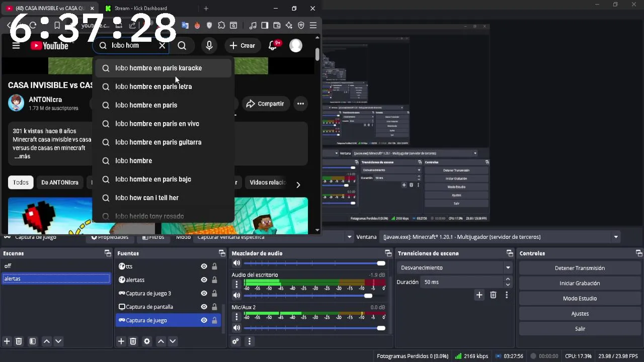Toggle visibility of alertass source
The image size is (644, 362).
click(x=204, y=280)
